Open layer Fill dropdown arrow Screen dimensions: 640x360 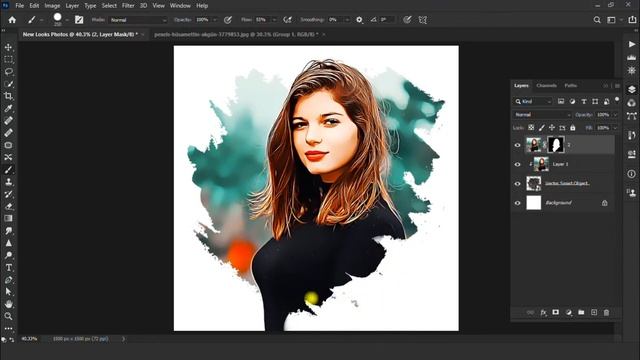click(615, 128)
